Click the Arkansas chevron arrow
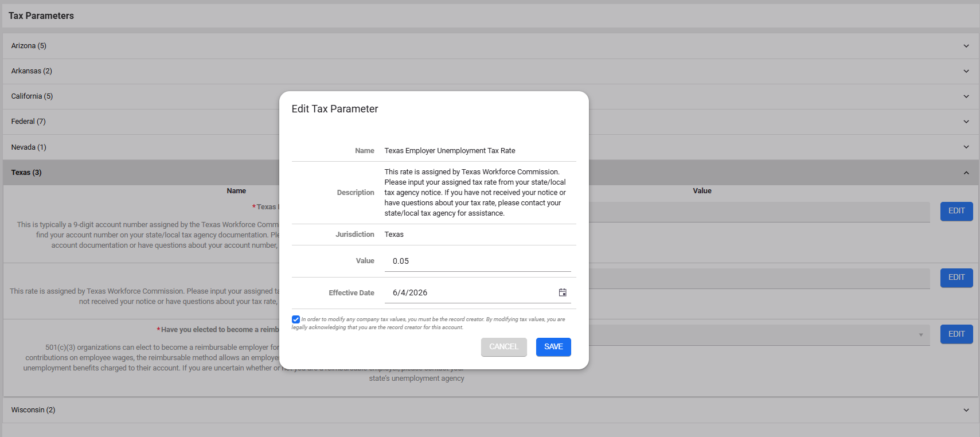The width and height of the screenshot is (980, 437). 966,71
